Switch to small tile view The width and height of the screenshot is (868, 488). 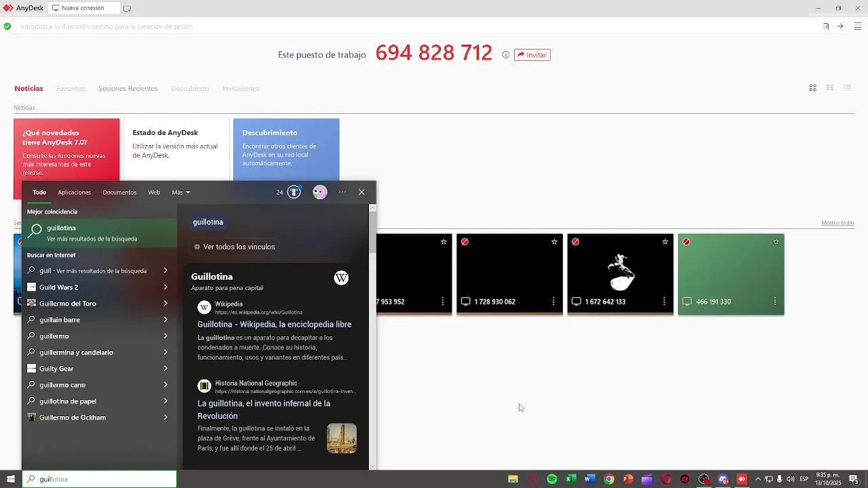[x=829, y=88]
